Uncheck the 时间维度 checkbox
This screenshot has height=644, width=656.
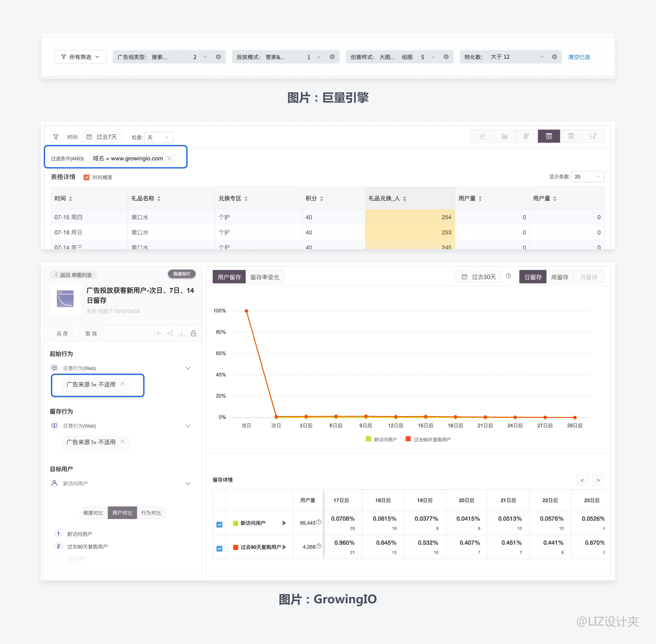[87, 177]
